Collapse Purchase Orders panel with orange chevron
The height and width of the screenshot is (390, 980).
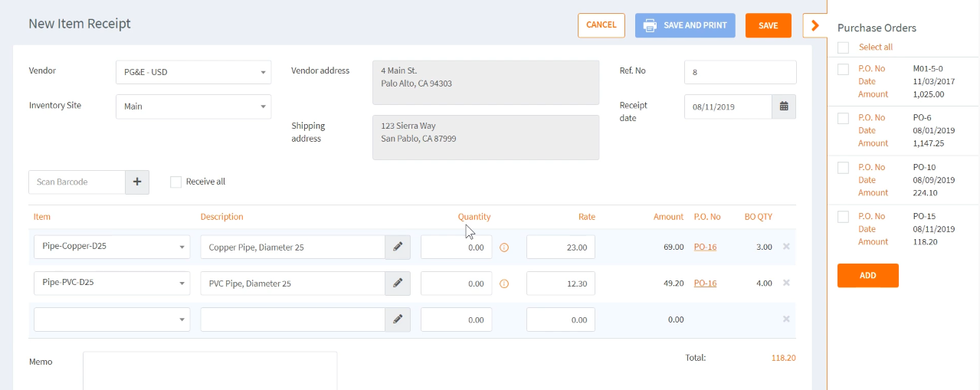(x=814, y=25)
